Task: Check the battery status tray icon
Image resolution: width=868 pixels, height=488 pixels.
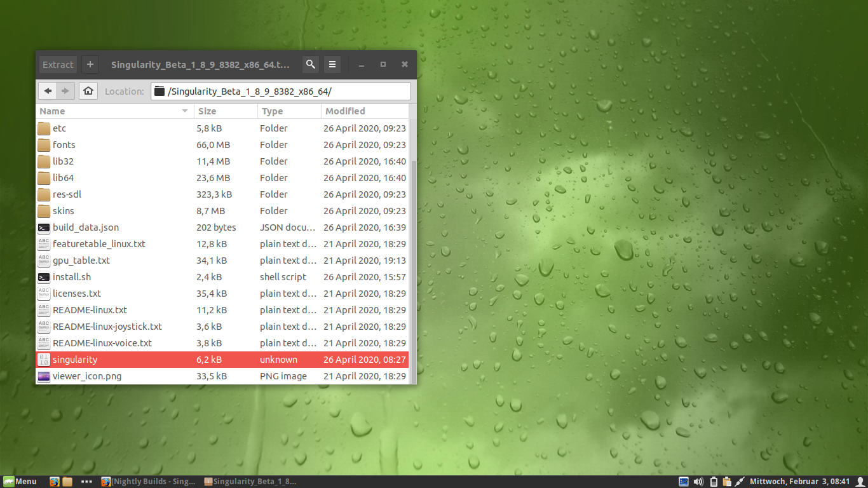Action: [714, 482]
